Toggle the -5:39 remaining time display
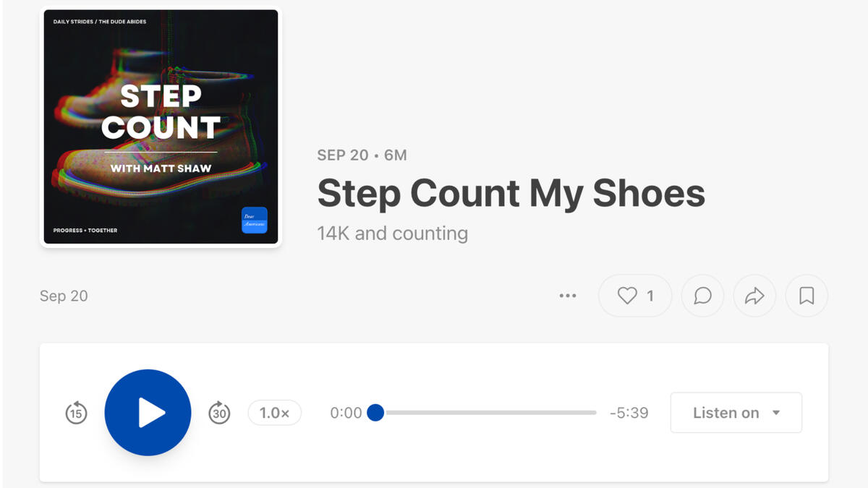The height and width of the screenshot is (488, 868). (629, 413)
